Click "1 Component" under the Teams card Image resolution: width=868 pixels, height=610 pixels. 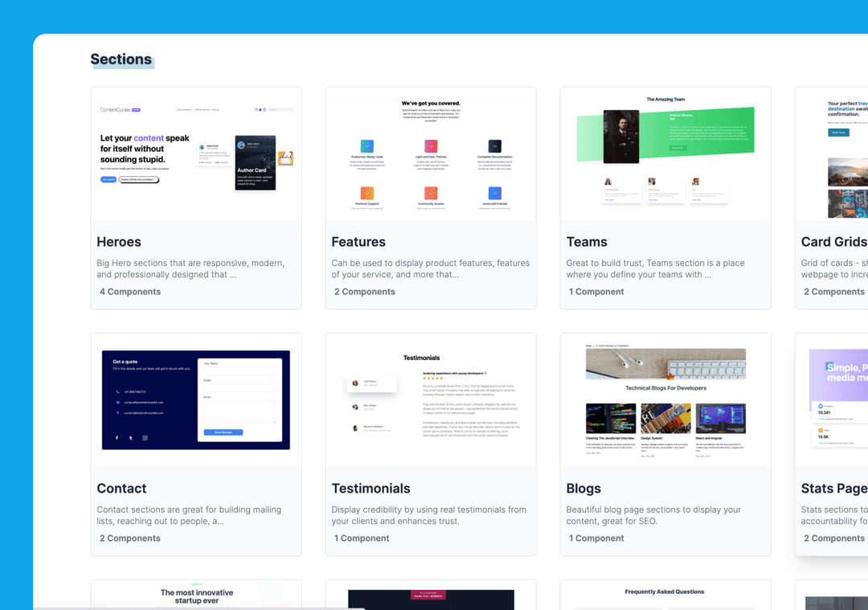[x=596, y=292]
